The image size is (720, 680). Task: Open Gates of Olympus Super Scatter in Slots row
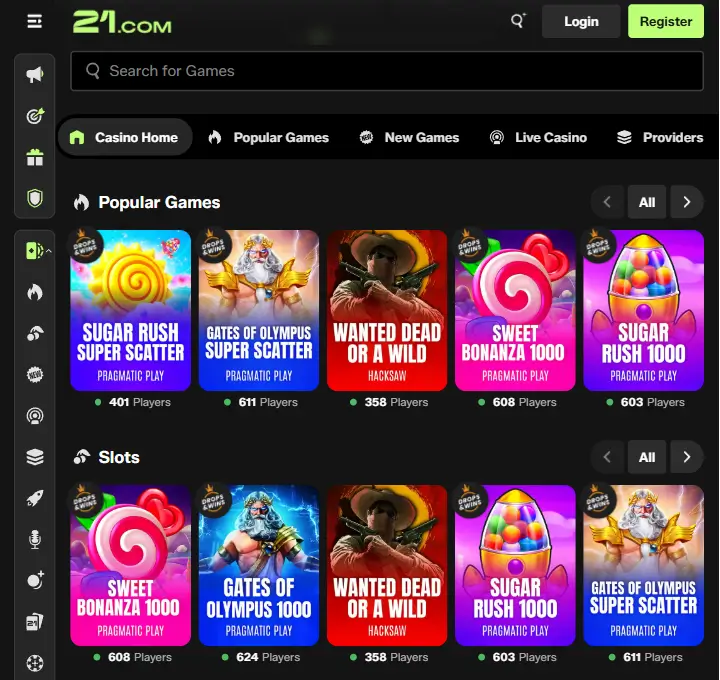coord(643,565)
